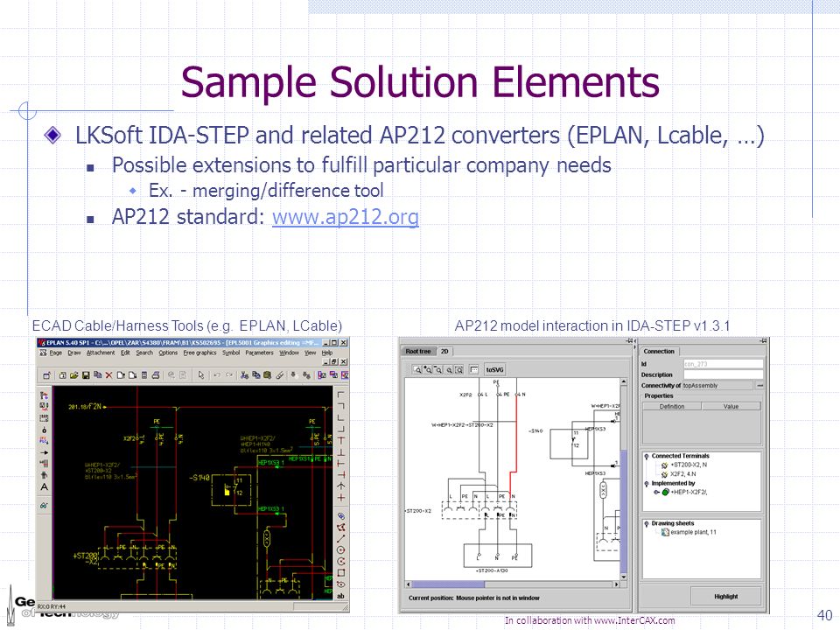The width and height of the screenshot is (840, 630).
Task: Select the diagonal line tool in EPLAN right toolbar
Action: coord(340,538)
